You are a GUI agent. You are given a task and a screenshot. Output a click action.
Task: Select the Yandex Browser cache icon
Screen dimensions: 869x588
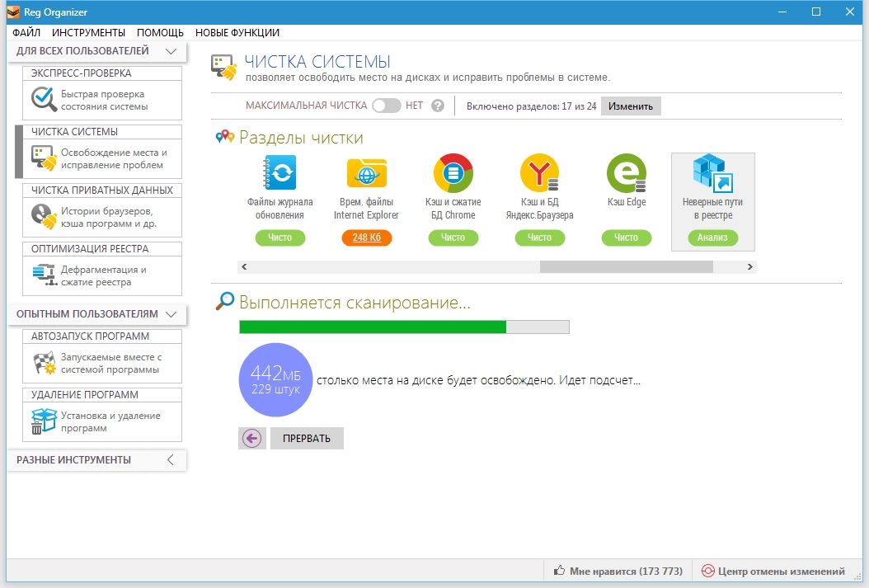(x=539, y=173)
